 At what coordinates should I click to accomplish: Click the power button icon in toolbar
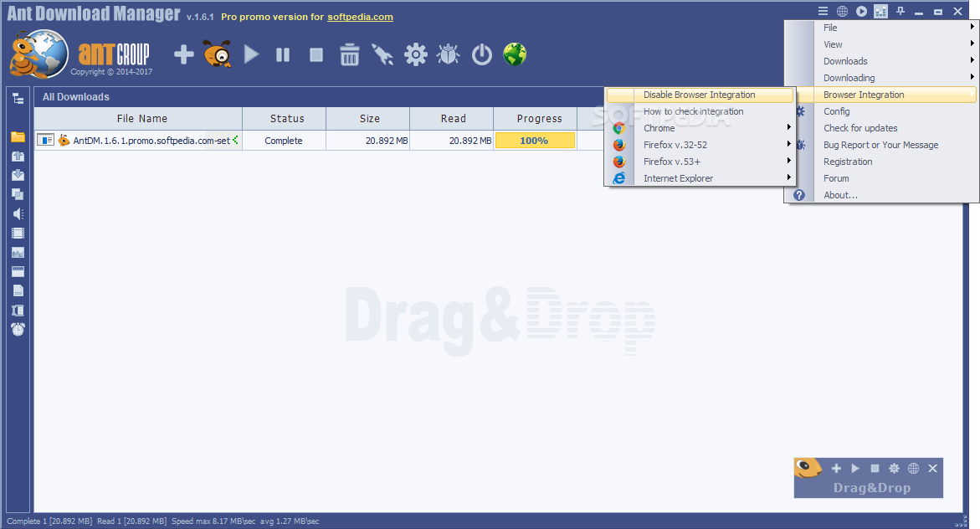[x=482, y=54]
